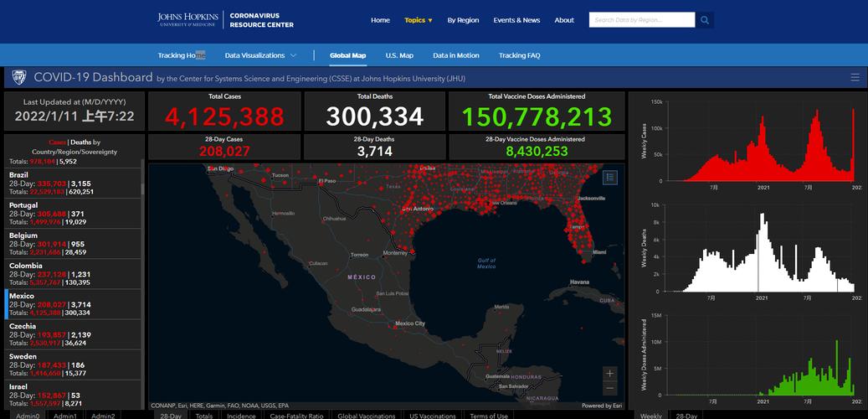
Task: Select Brazil in the country list
Action: [74, 183]
